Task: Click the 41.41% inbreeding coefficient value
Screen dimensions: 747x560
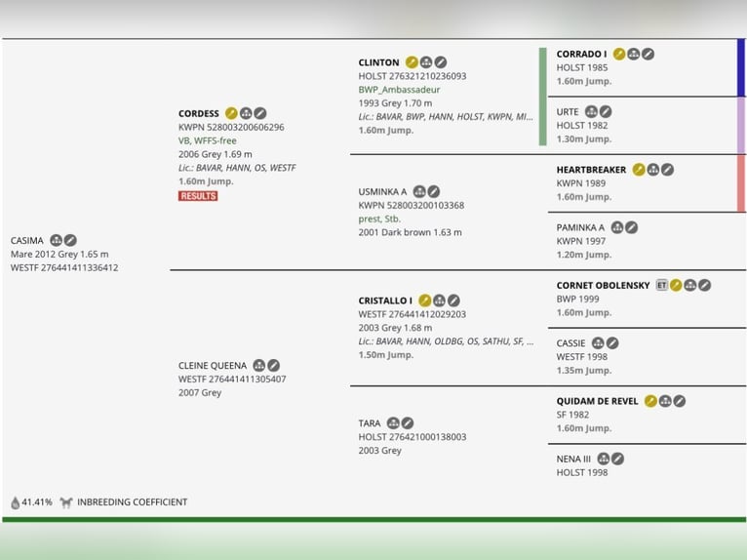Action: tap(37, 502)
